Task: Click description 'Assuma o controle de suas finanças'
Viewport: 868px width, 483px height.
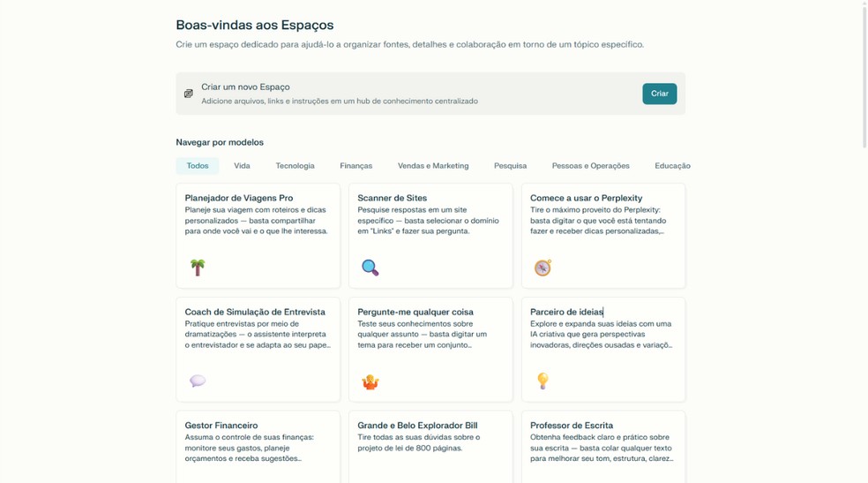Action: coord(250,448)
